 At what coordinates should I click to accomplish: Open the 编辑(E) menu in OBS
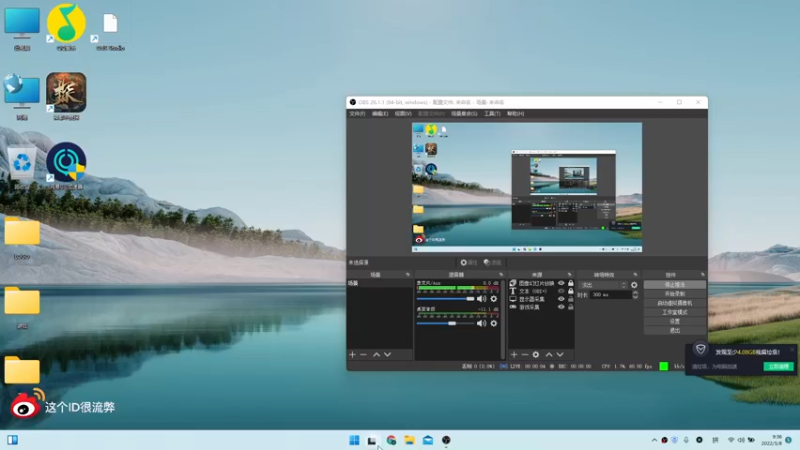[x=380, y=114]
